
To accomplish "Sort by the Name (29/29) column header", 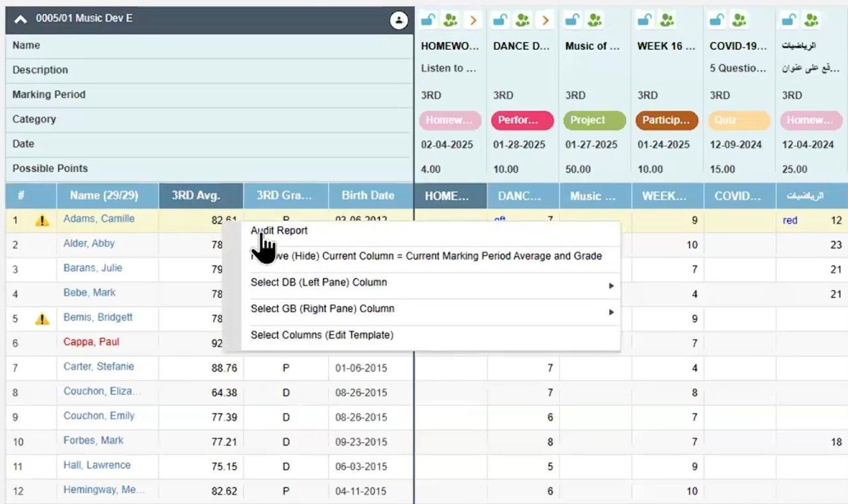I will tap(107, 196).
